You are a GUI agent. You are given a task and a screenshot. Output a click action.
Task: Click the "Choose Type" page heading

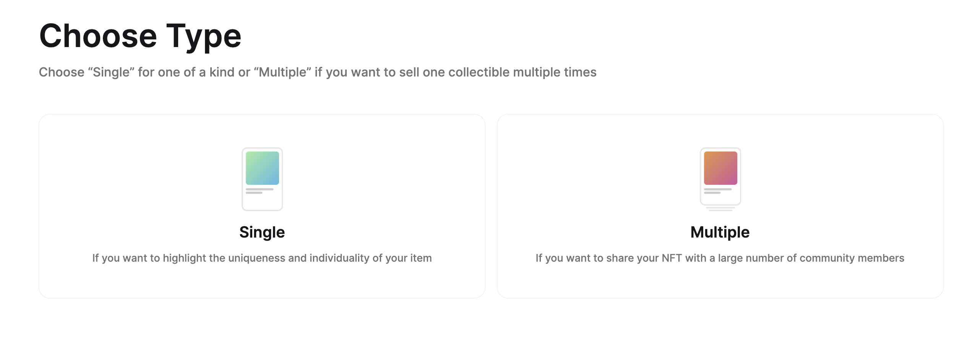coord(140,36)
